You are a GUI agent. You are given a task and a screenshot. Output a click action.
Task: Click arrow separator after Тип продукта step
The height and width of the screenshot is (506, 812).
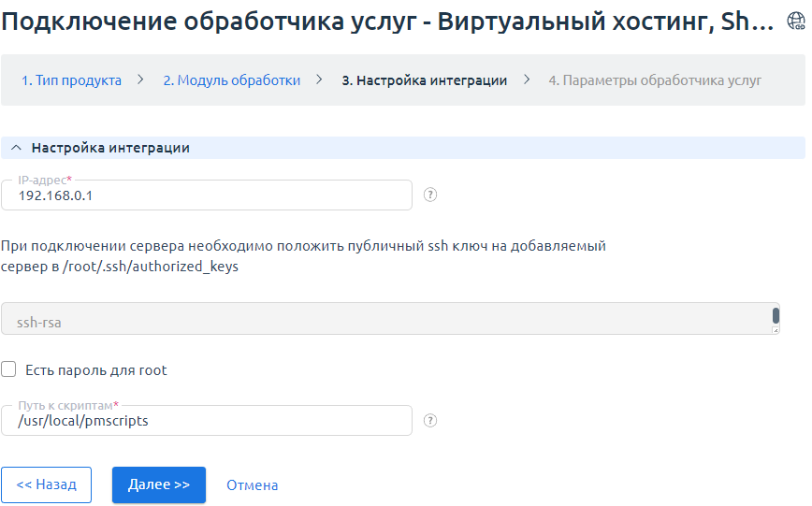pos(141,80)
